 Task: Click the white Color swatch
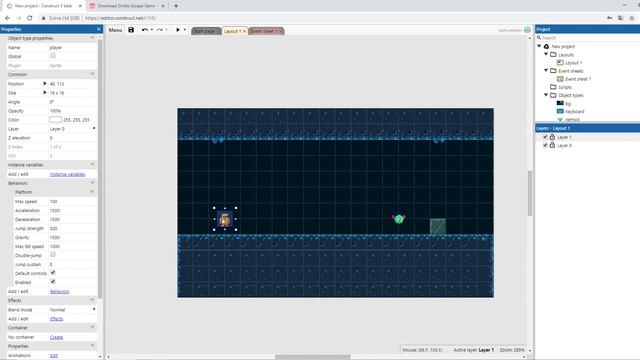55,120
